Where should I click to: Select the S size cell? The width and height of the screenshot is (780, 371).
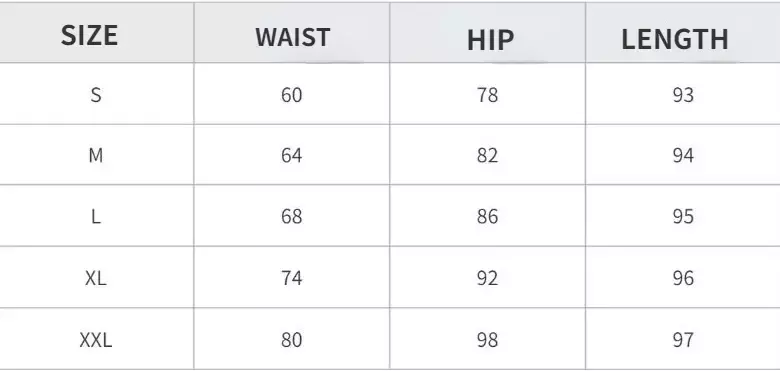click(96, 94)
